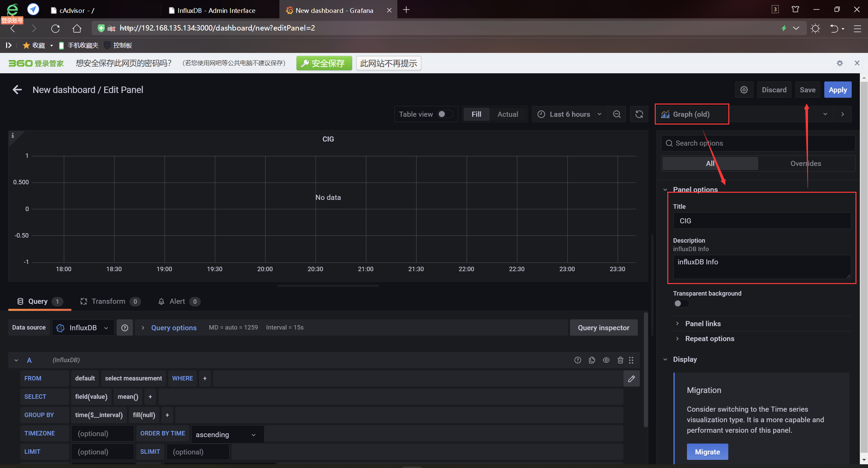Refresh the dashboard with the refresh icon
868x468 pixels.
(639, 114)
